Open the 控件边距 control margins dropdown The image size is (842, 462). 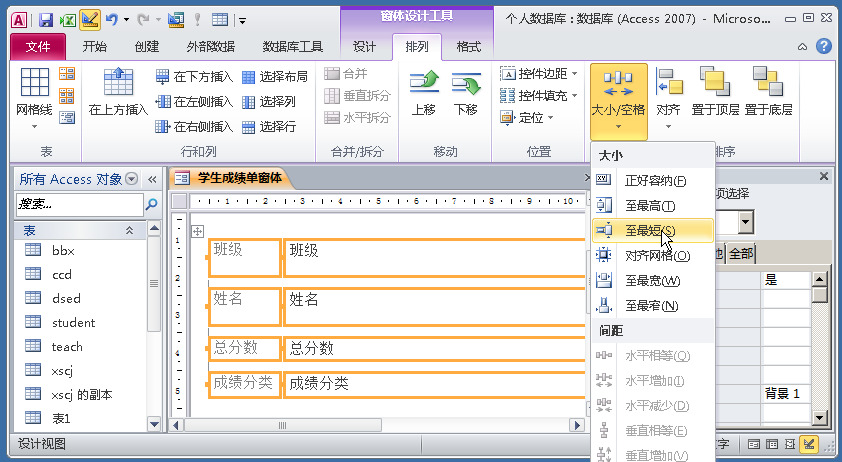coord(539,74)
